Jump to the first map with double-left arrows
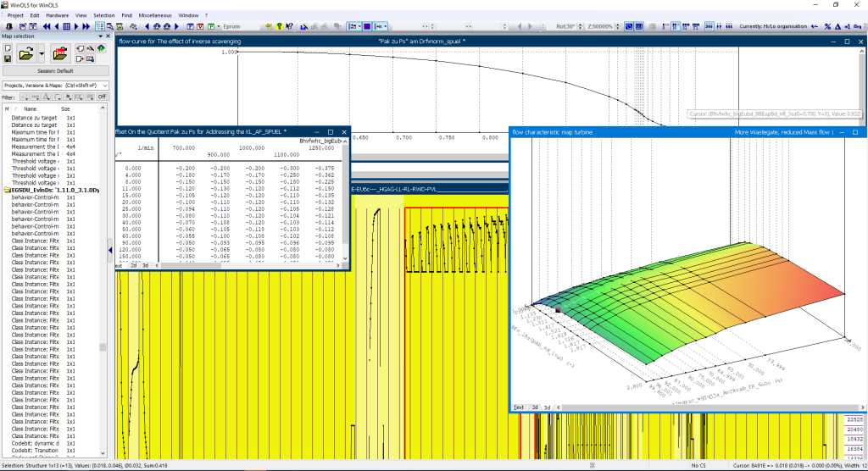 (47, 26)
